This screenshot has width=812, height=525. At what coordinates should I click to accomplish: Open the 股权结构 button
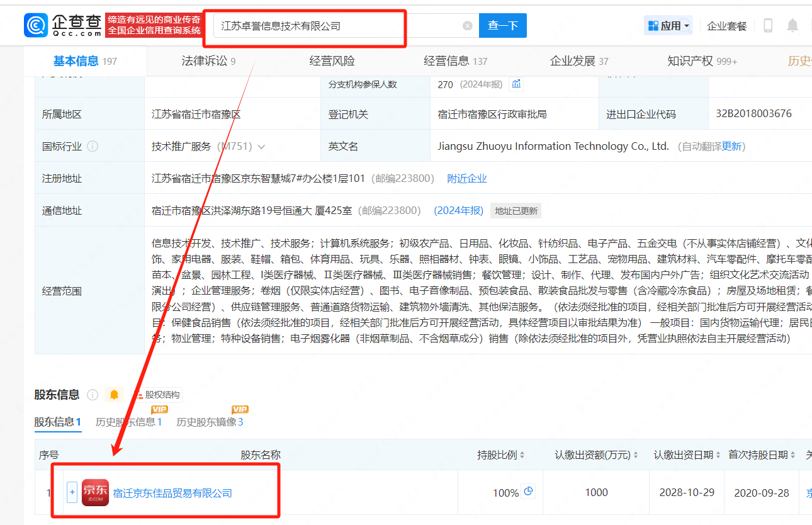(x=158, y=395)
